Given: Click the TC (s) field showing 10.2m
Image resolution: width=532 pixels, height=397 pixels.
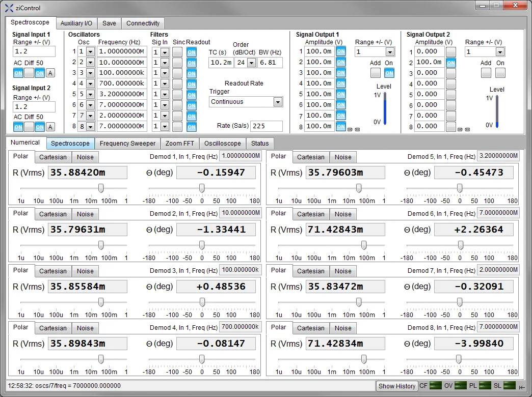Looking at the screenshot, I should 221,63.
